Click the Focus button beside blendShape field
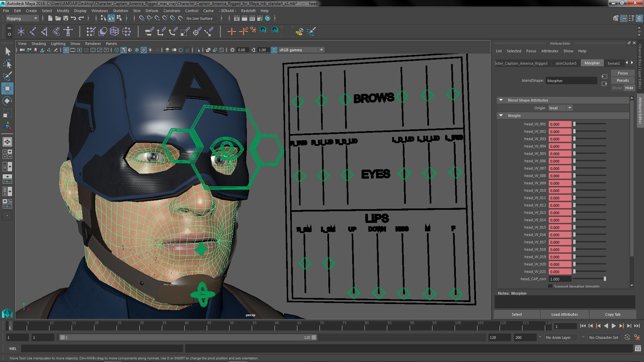Image resolution: width=644 pixels, height=362 pixels. pyautogui.click(x=623, y=73)
